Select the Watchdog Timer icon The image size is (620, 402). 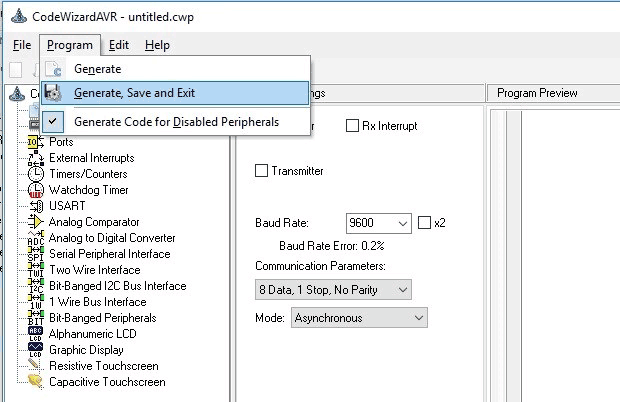[x=36, y=190]
